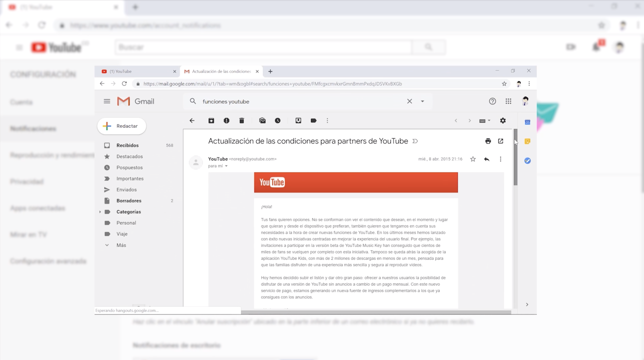Mark the email as unread
This screenshot has height=360, width=644.
pyautogui.click(x=262, y=121)
